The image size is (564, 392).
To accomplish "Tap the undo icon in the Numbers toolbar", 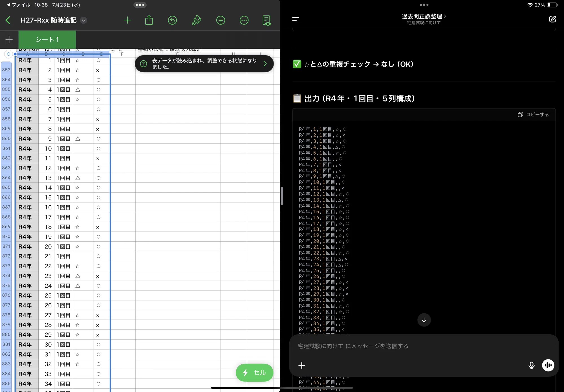I will [x=172, y=20].
